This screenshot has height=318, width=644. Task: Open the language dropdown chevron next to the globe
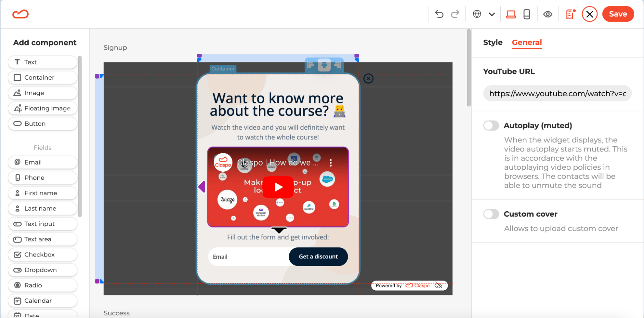(492, 14)
